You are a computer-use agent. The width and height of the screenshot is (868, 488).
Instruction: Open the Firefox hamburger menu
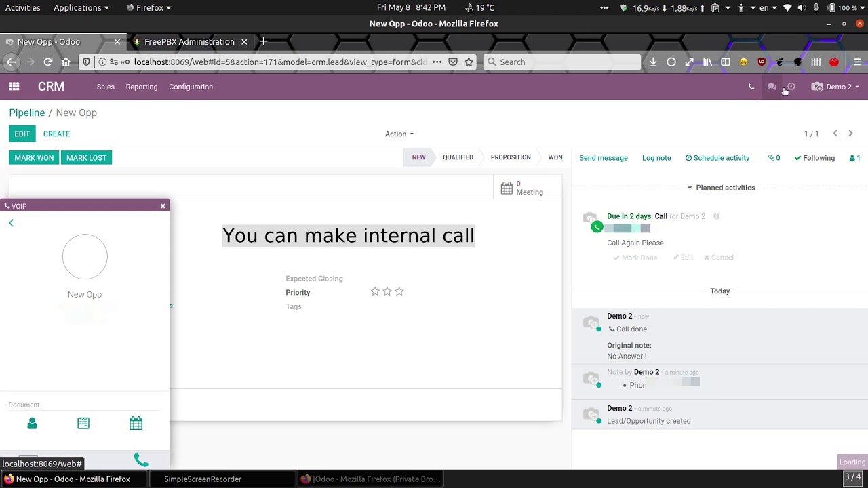click(857, 62)
